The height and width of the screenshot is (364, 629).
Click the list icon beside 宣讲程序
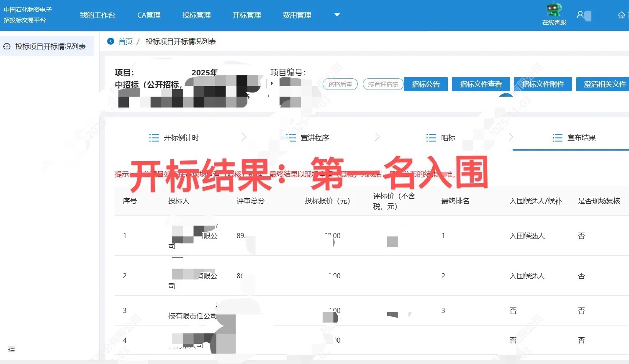click(291, 137)
